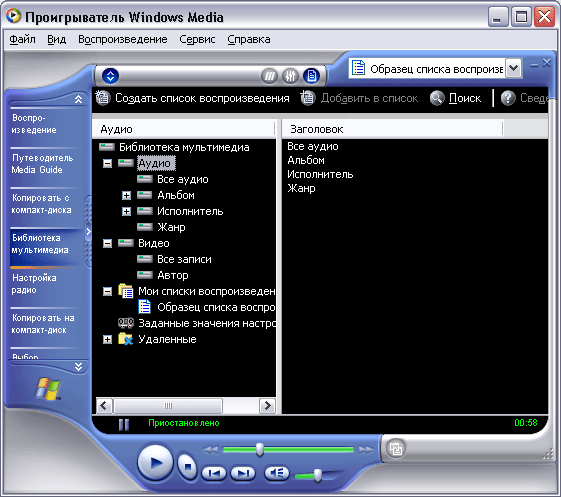The image size is (561, 497).
Task: Click the volume slider knob
Action: pyautogui.click(x=317, y=475)
